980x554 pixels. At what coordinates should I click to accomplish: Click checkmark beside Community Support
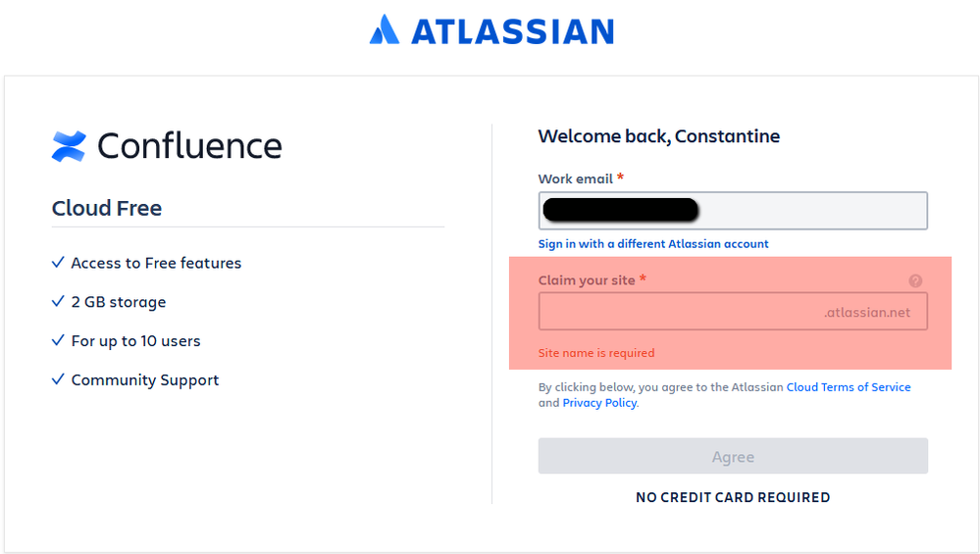point(58,380)
